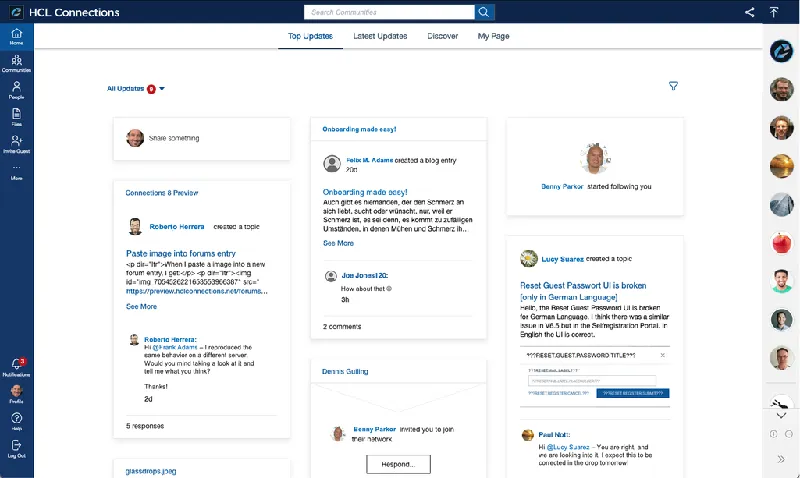Open the My Page tab
Image resolution: width=800 pixels, height=478 pixels.
point(493,36)
